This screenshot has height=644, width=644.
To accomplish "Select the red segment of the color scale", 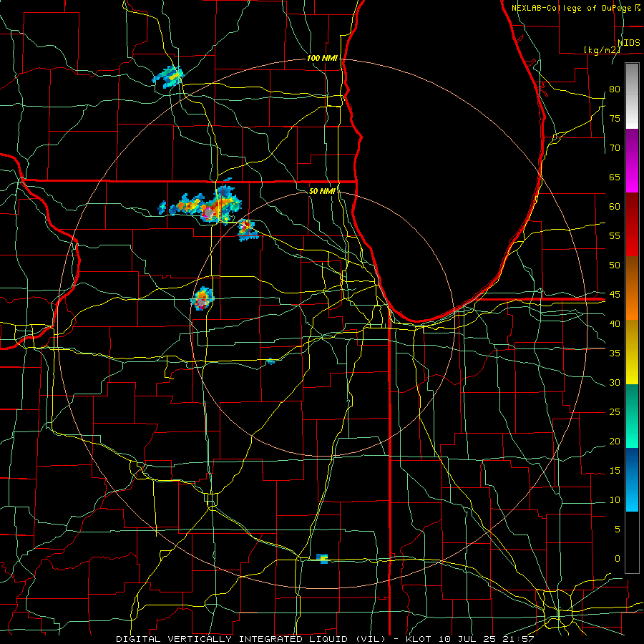I will coord(632,225).
